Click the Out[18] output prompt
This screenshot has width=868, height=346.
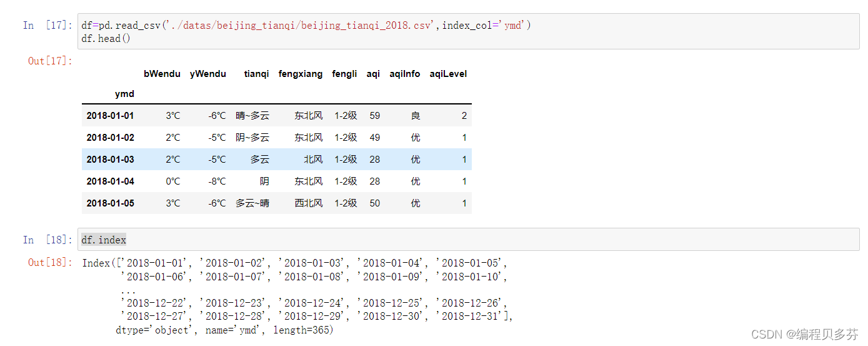pyautogui.click(x=51, y=262)
